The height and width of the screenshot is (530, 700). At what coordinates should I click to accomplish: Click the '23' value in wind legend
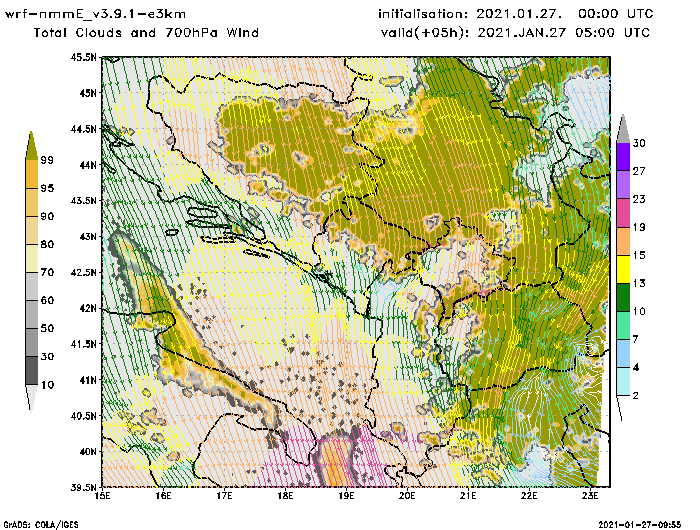click(x=639, y=199)
